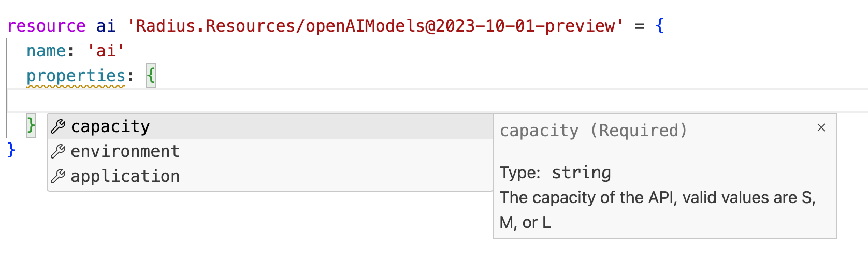Screen dimensions: 868x258
Task: Click the wrench icon beside application
Action: [58, 176]
